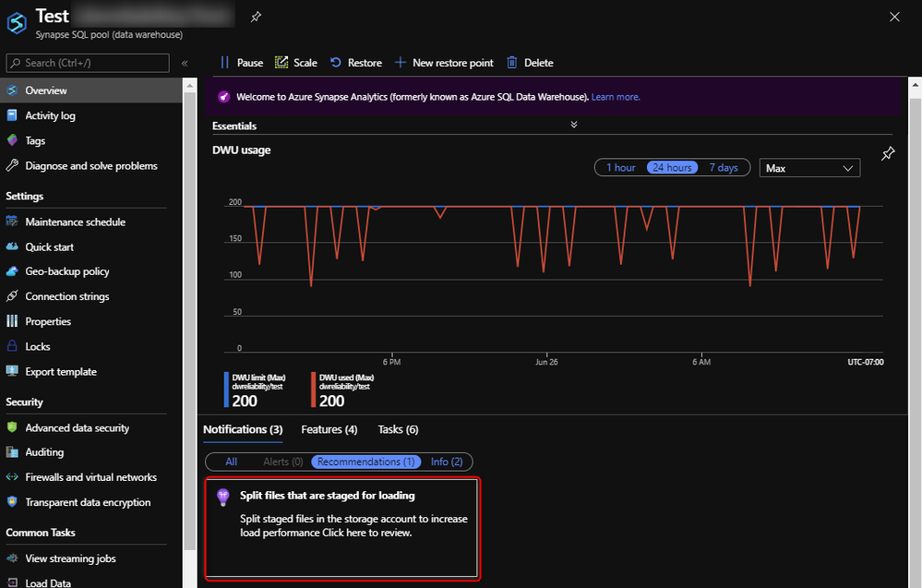Collapse the sidebar with the chevron
922x588 pixels.
click(x=185, y=63)
